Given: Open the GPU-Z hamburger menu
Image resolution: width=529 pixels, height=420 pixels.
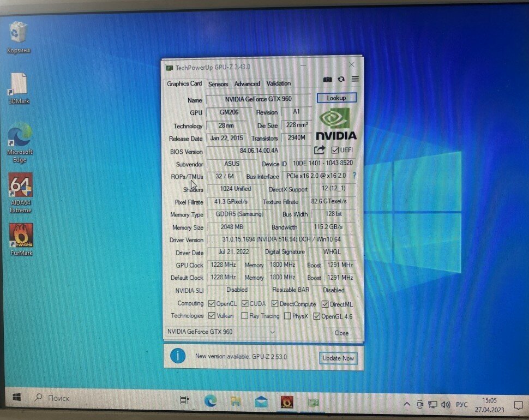Looking at the screenshot, I should 355,79.
